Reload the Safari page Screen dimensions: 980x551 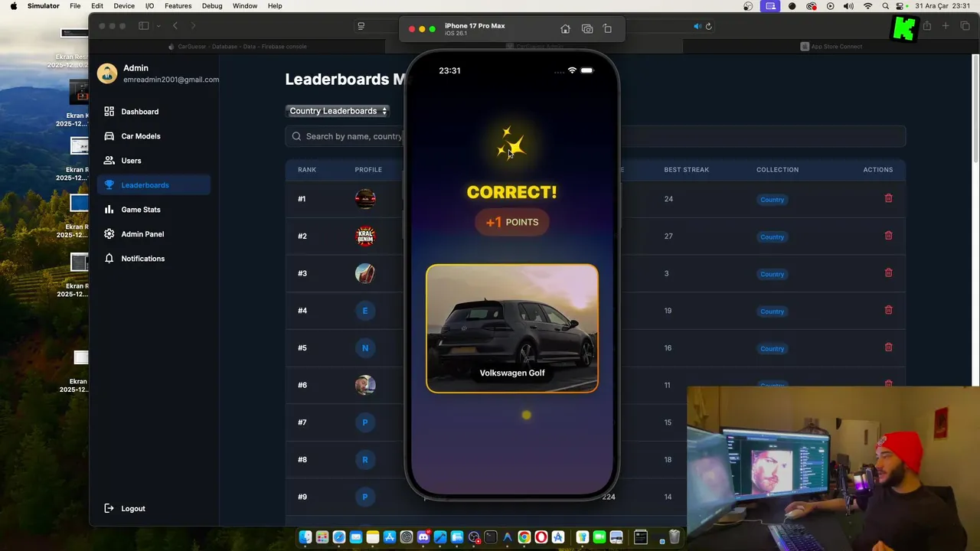click(x=708, y=26)
